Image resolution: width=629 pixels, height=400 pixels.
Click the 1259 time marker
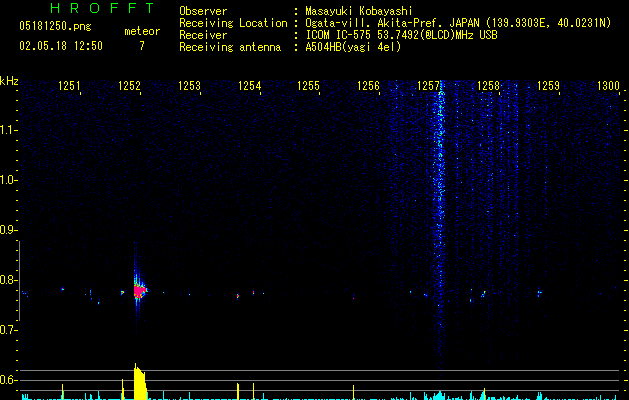point(548,86)
